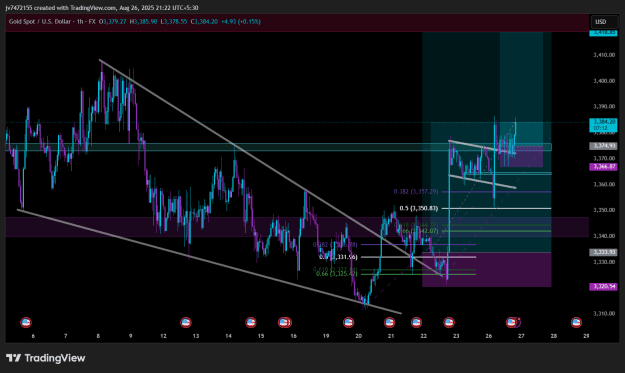Select the Gold Spot / U.S. Dollar symbol title
Image resolution: width=625 pixels, height=373 pixels.
point(41,22)
